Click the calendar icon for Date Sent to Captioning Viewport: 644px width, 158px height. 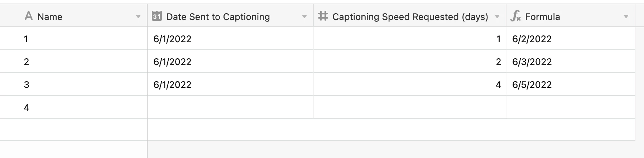(157, 16)
